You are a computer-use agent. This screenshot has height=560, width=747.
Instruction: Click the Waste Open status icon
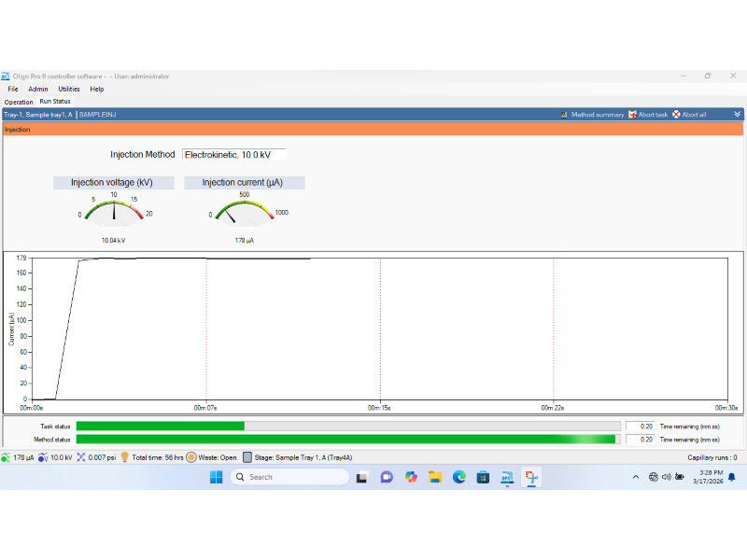(x=191, y=457)
